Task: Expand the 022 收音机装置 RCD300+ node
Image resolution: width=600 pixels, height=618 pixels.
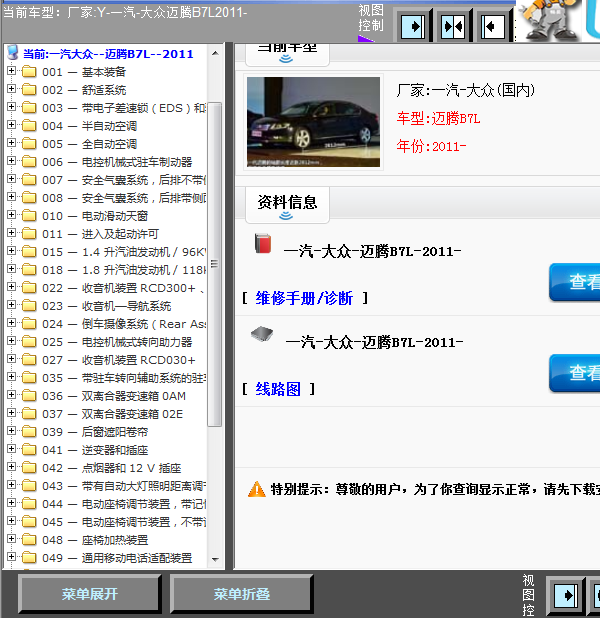Action: [x=11, y=287]
